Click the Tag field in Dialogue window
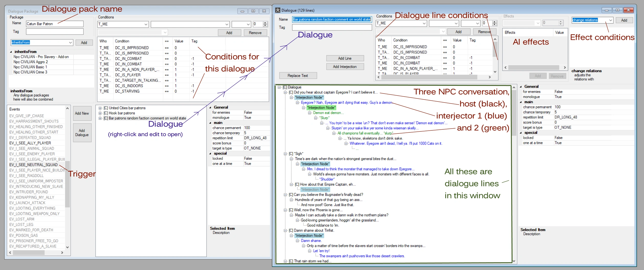Image resolution: width=644 pixels, height=270 pixels. click(332, 27)
